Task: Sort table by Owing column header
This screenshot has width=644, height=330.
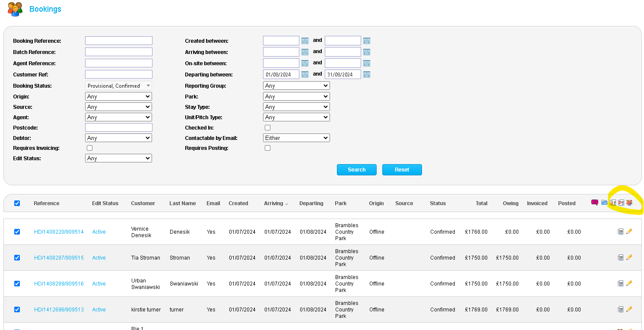Action: pyautogui.click(x=510, y=203)
